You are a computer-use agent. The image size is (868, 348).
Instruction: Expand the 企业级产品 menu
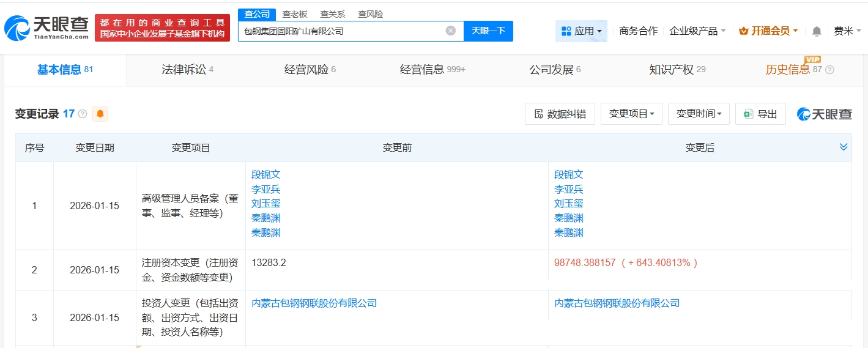[x=697, y=31]
